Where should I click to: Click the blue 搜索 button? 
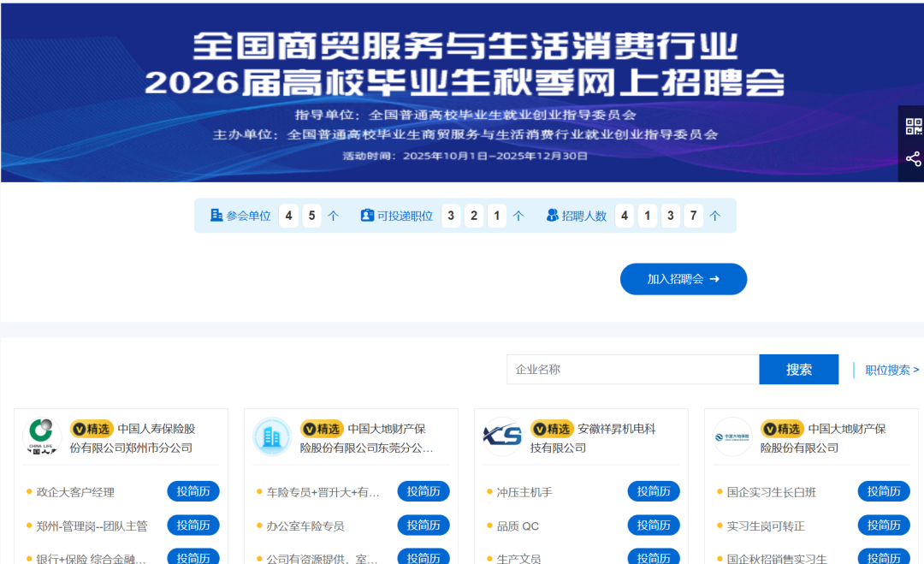coord(798,369)
